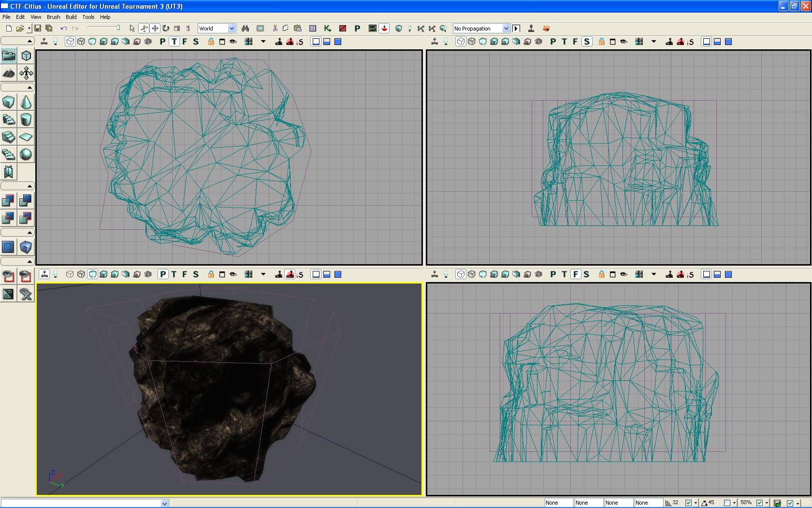Open the World coordinate system dropdown
812x508 pixels.
click(x=232, y=29)
